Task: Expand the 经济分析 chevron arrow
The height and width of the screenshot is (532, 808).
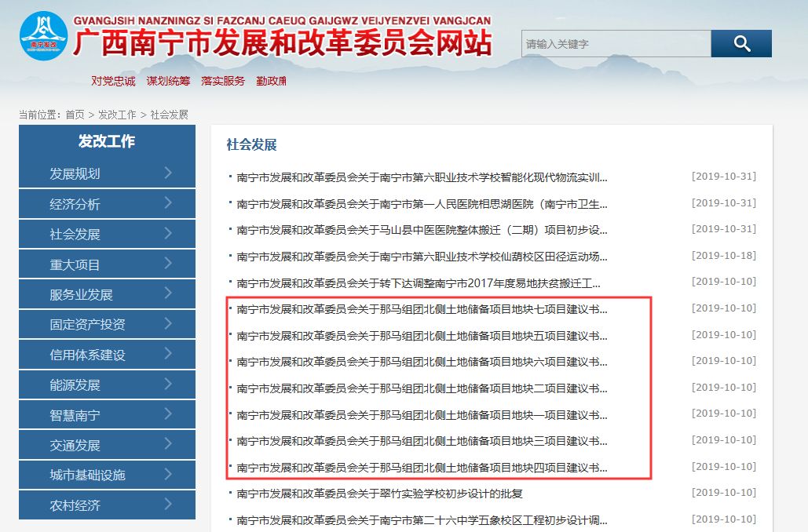Action: (x=168, y=203)
